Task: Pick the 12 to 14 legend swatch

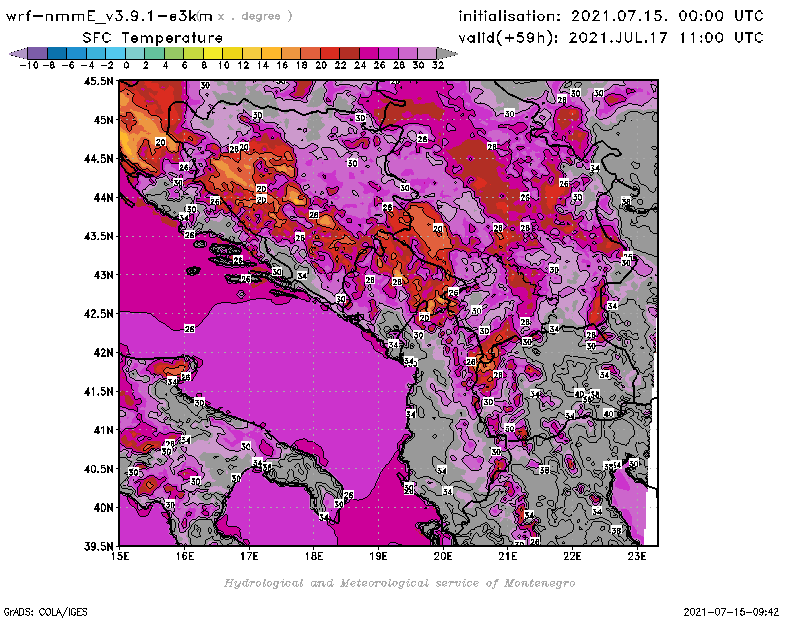Action: point(252,53)
